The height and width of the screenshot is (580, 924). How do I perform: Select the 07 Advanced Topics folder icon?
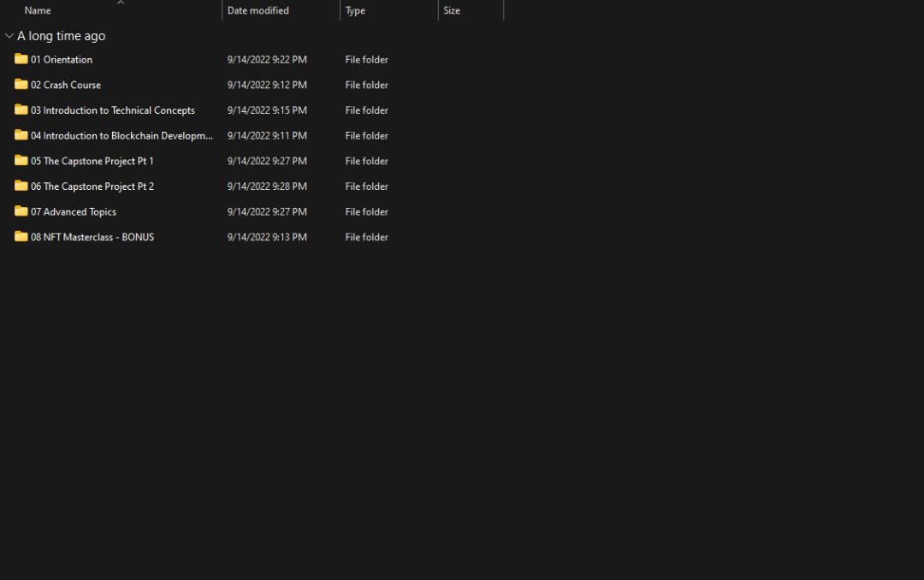[21, 211]
